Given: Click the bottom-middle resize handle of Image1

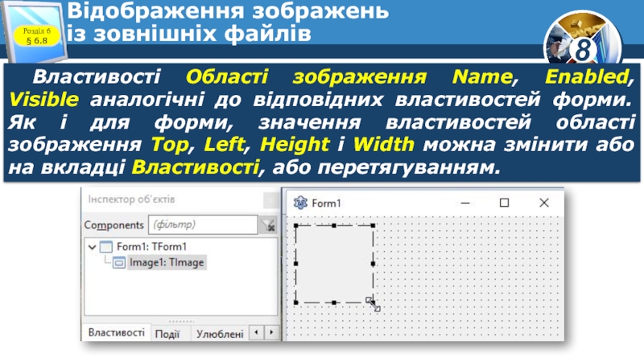Looking at the screenshot, I should tap(333, 302).
